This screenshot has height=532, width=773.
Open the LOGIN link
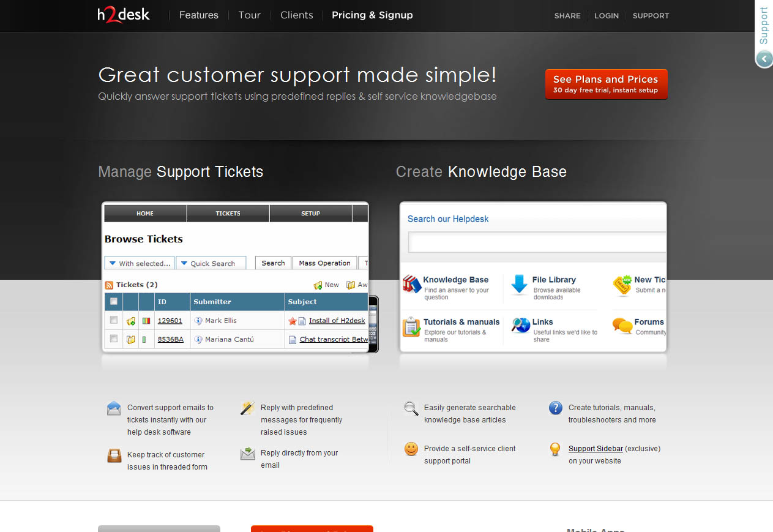point(607,16)
